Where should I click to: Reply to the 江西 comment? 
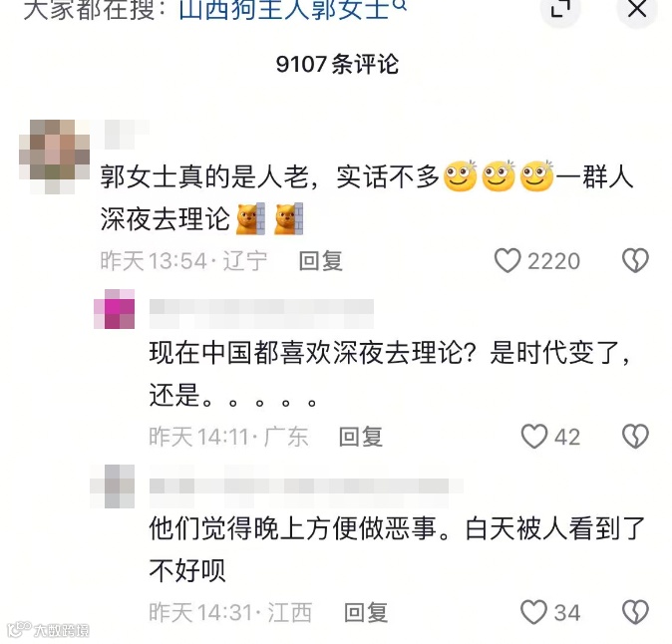tap(366, 612)
